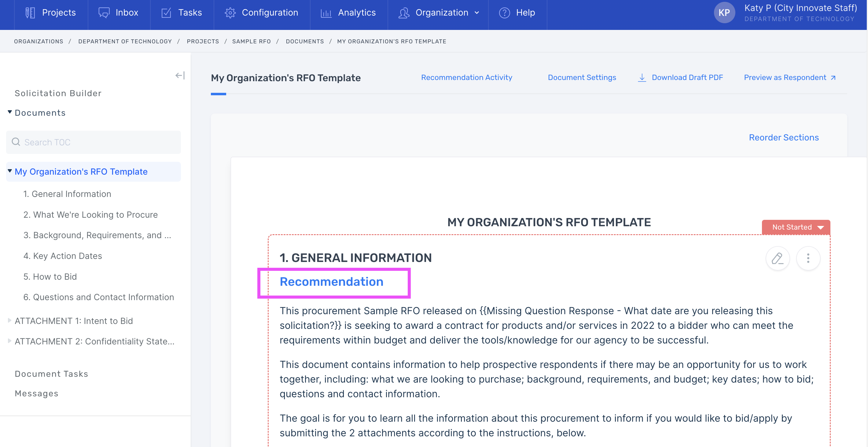Click the Organization dropdown chevron
This screenshot has height=447, width=868.
[477, 13]
